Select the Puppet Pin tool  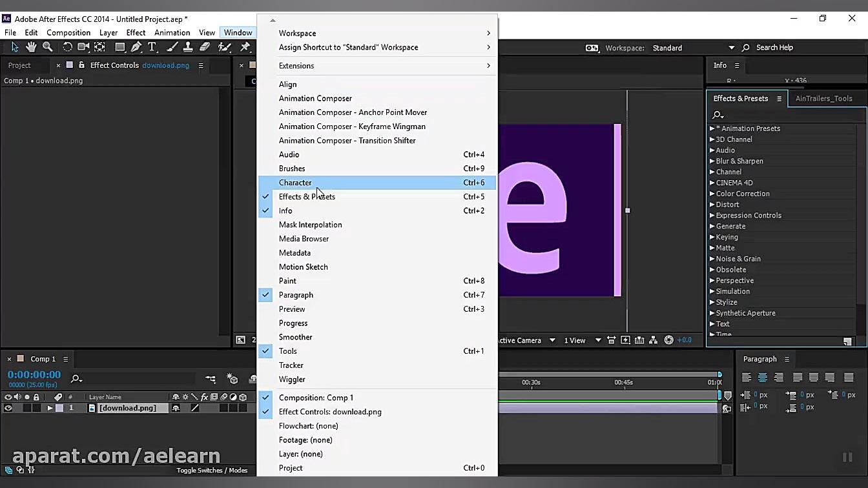click(x=245, y=47)
